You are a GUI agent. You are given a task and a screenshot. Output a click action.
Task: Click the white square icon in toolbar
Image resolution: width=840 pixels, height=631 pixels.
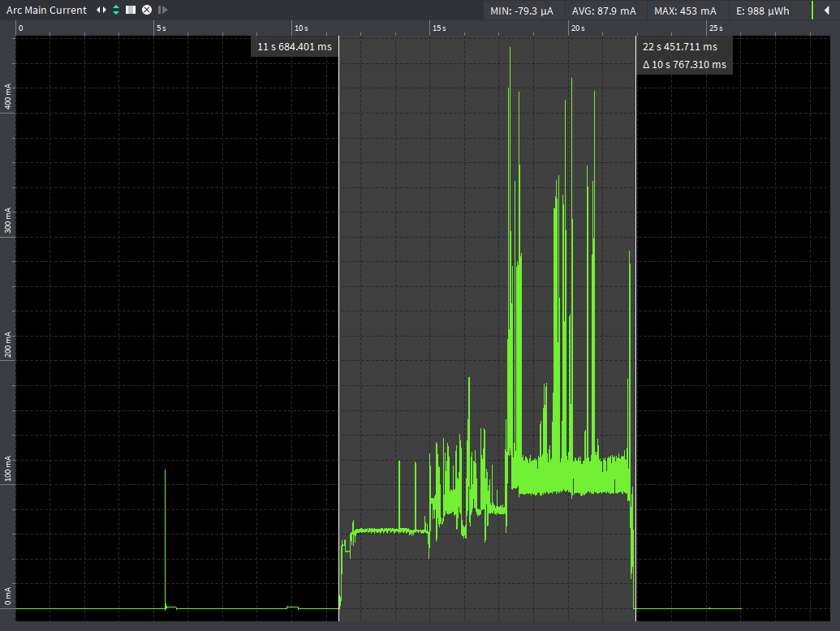click(130, 10)
